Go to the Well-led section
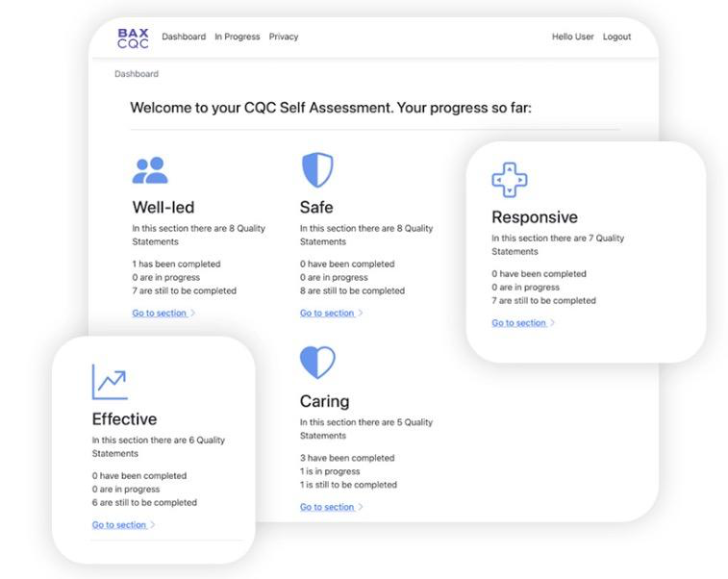This screenshot has height=579, width=728. click(x=159, y=314)
